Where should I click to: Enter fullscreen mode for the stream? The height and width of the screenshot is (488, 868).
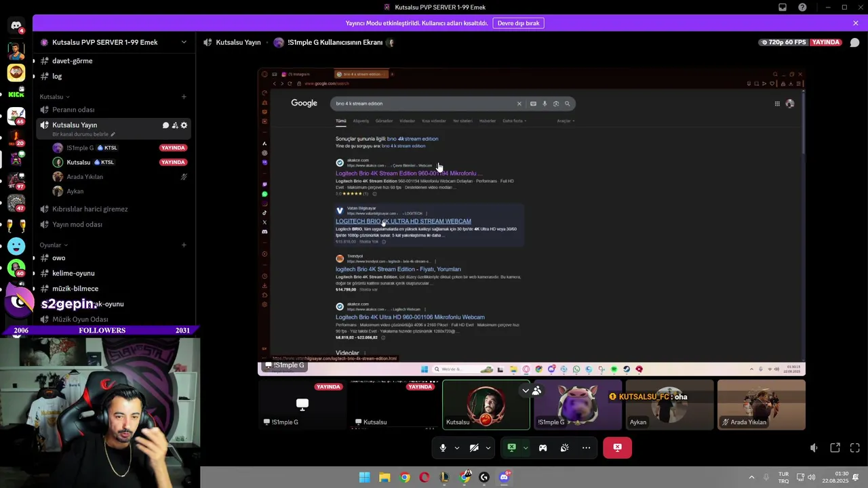pyautogui.click(x=854, y=447)
